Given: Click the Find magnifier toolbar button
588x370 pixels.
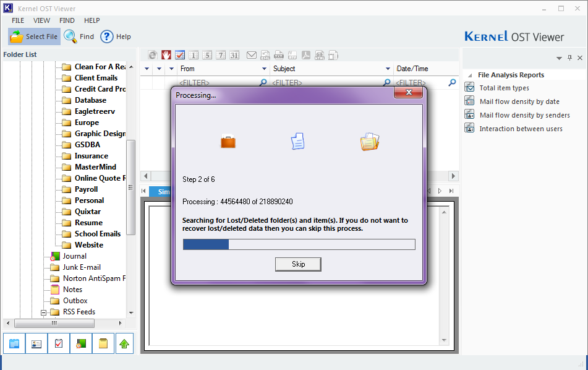Looking at the screenshot, I should click(79, 37).
